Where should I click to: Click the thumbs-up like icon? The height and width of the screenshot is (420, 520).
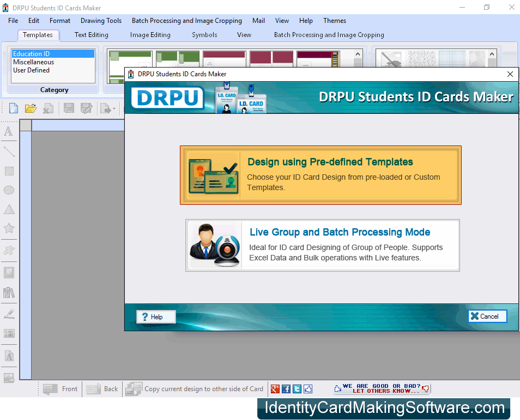point(308,389)
